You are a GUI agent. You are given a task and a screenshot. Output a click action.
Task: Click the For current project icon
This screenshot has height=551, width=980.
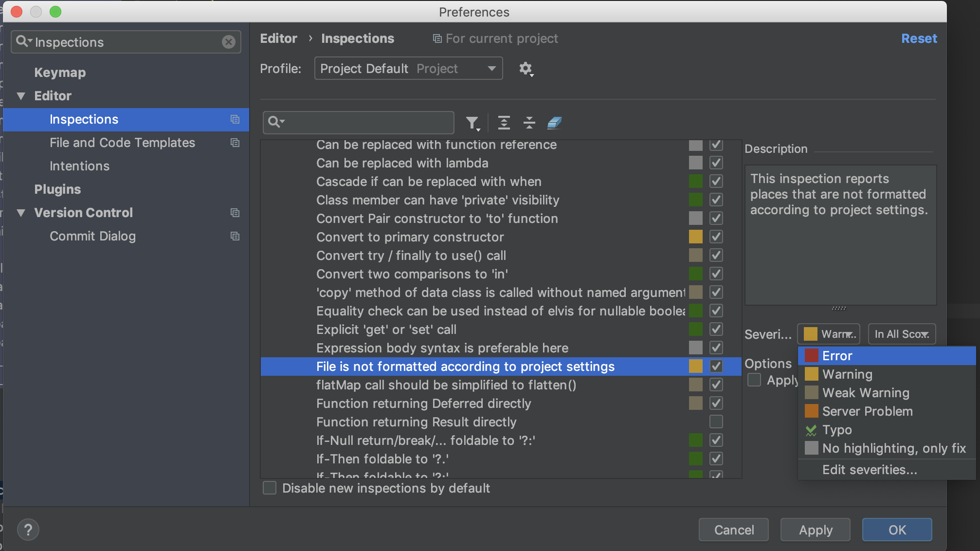click(437, 38)
